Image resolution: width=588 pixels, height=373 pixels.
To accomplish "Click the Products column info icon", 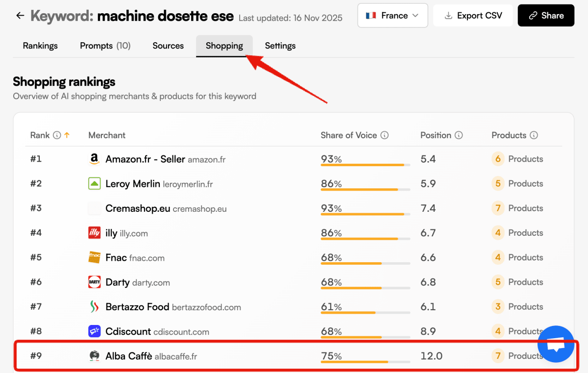I will pos(534,135).
